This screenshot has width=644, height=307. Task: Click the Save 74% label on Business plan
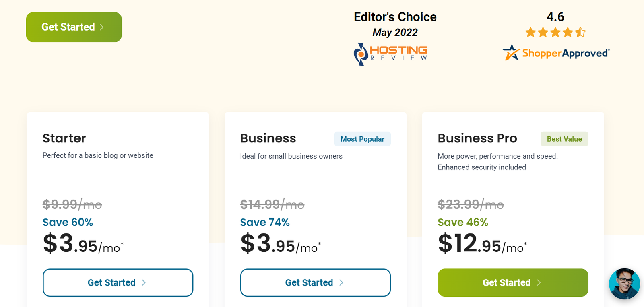265,222
